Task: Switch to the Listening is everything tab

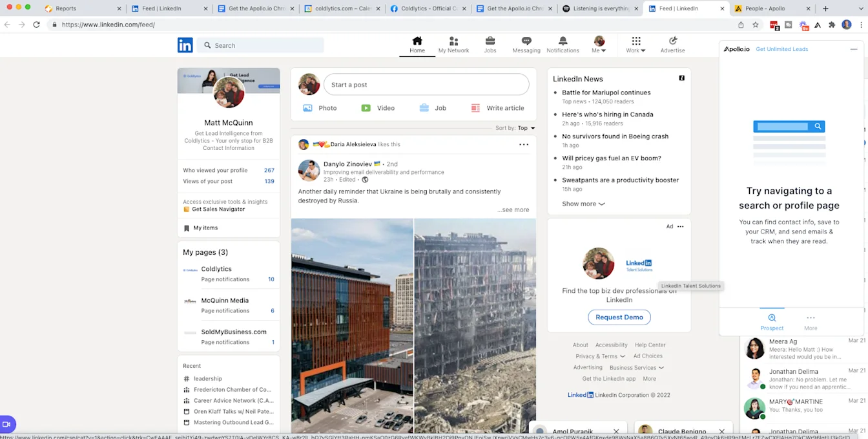Action: (600, 8)
